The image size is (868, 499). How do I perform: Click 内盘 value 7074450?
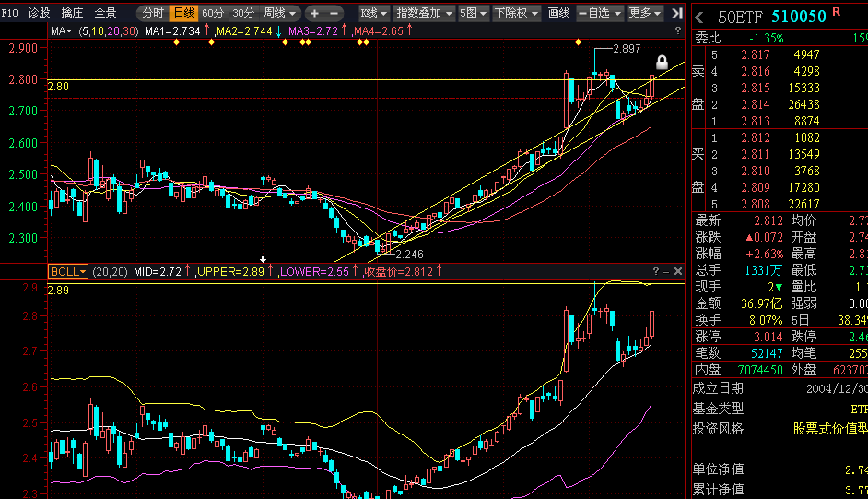[x=760, y=370]
